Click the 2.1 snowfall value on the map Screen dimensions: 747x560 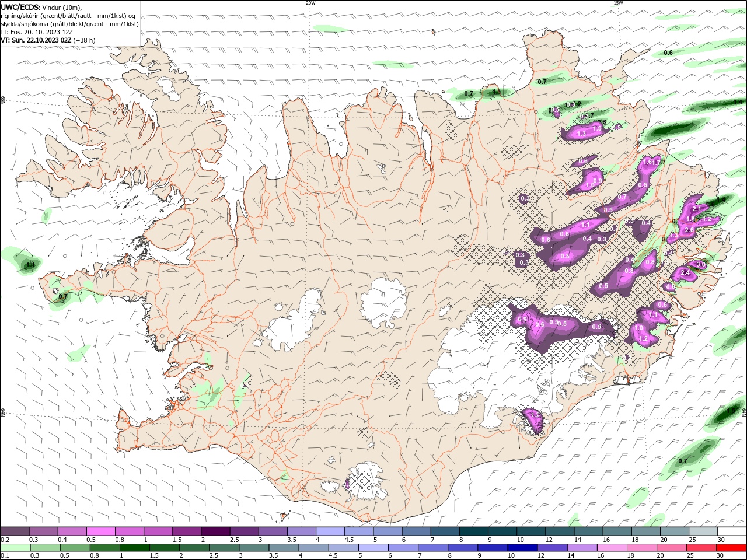[x=696, y=209]
